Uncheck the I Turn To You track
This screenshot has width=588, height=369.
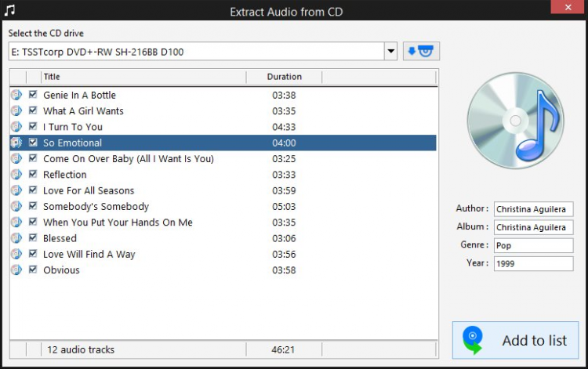point(33,126)
